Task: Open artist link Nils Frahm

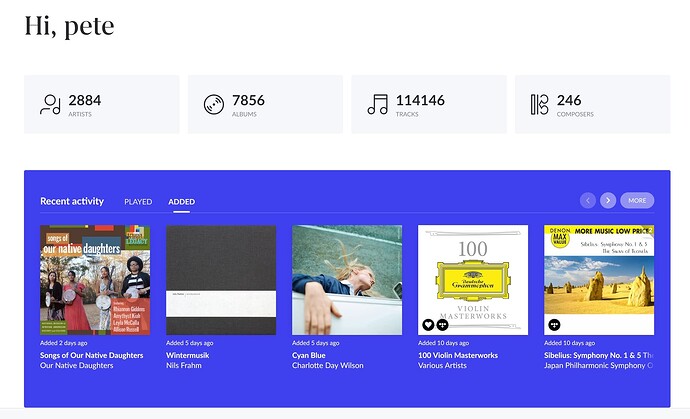Action: click(184, 365)
